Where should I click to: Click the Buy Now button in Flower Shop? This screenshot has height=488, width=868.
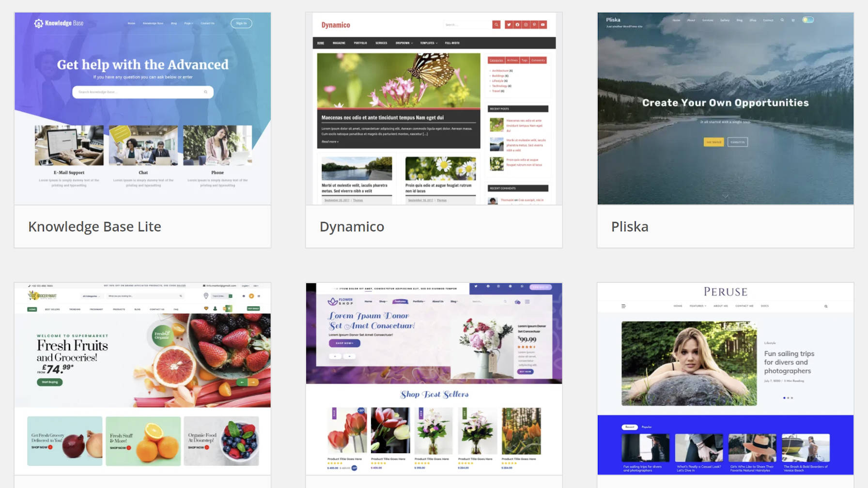click(x=525, y=372)
